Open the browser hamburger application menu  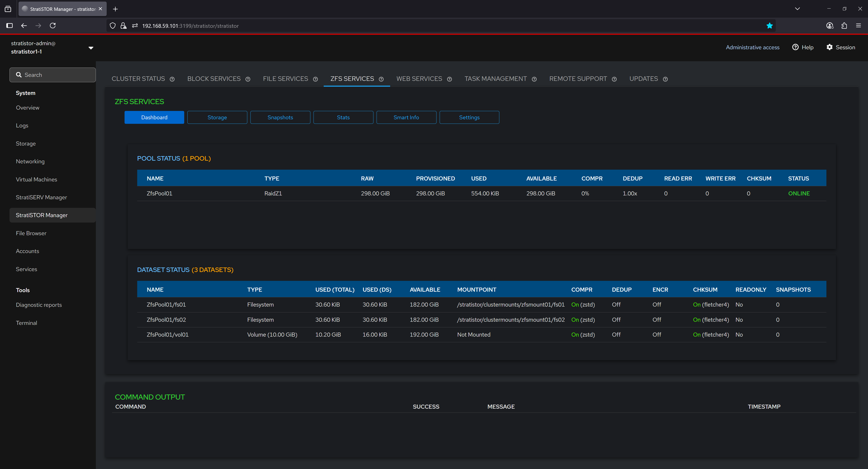point(858,26)
